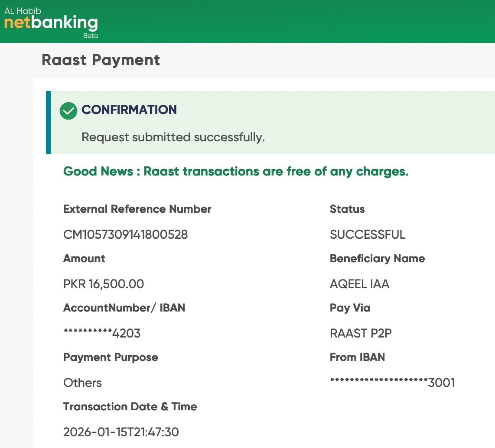
Task: Click the beneficiary name AQEEL IAA
Action: (x=359, y=284)
